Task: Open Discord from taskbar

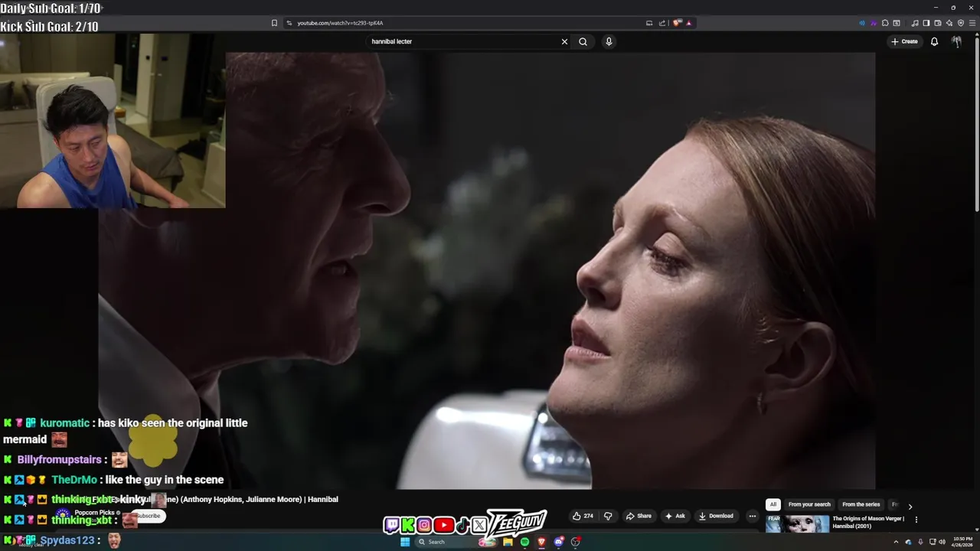Action: [x=558, y=542]
